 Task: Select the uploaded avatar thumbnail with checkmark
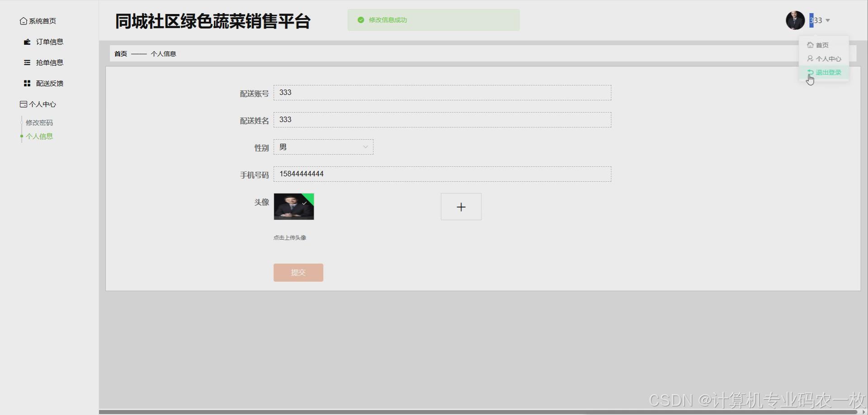coord(293,207)
